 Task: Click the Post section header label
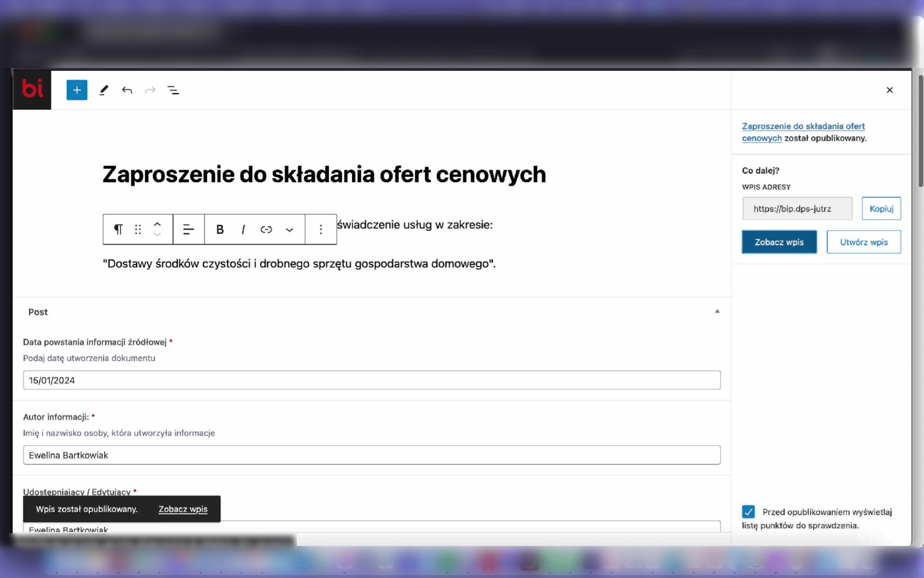point(38,312)
